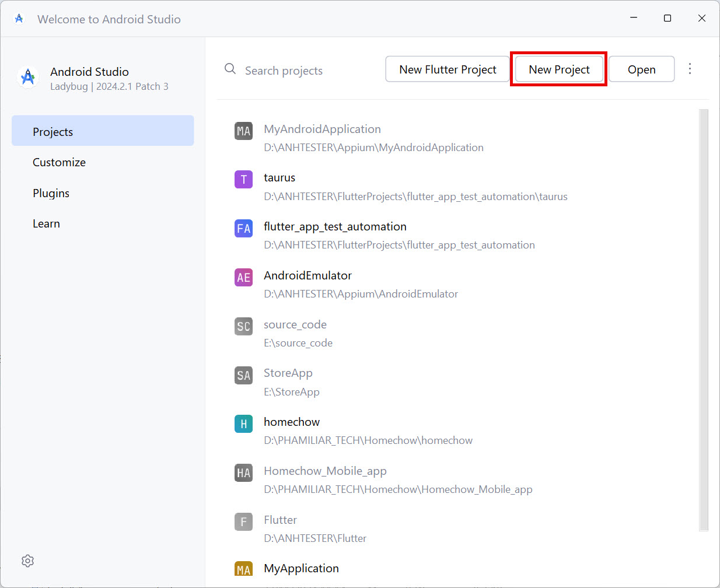Click the F icon for Flutter project
720x588 pixels.
(243, 521)
